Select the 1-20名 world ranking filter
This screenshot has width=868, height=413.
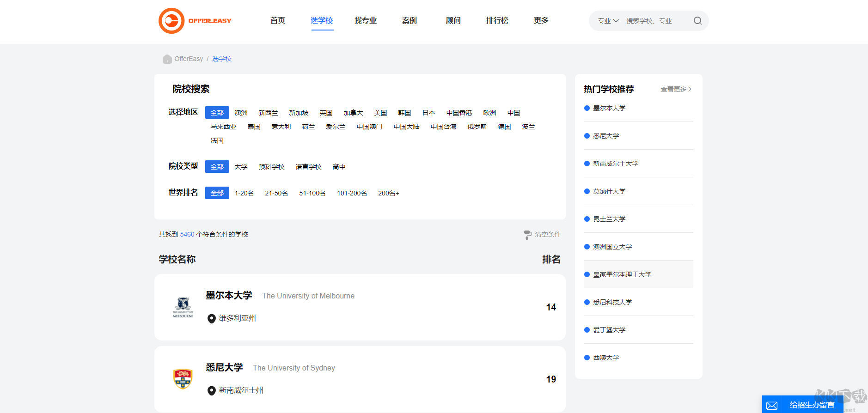point(244,193)
